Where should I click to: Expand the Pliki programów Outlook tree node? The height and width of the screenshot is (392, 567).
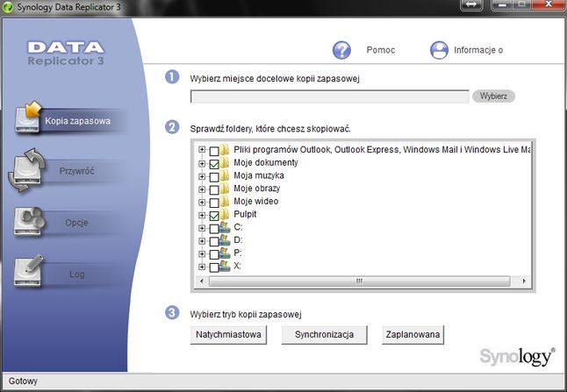coord(202,150)
